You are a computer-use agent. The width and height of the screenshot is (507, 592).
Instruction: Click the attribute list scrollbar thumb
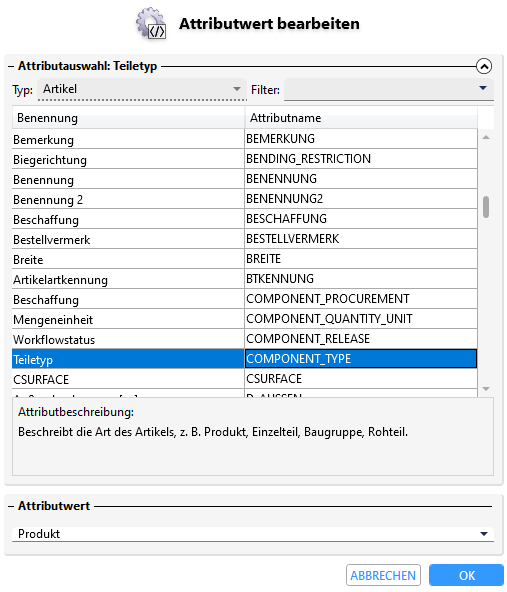486,207
